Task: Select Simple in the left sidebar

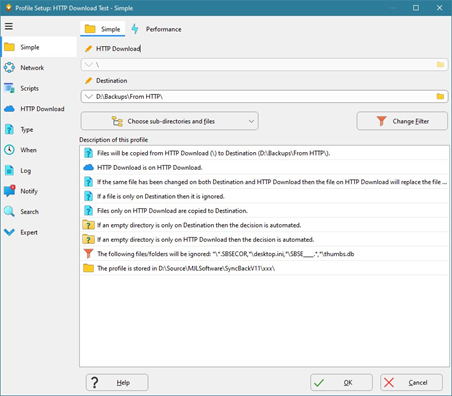Action: 39,47
